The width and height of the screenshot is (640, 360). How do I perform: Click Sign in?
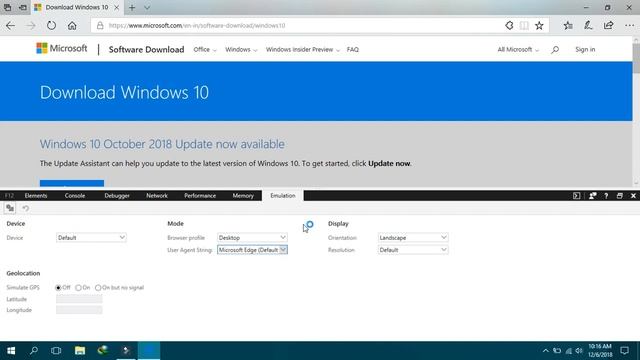pos(585,49)
